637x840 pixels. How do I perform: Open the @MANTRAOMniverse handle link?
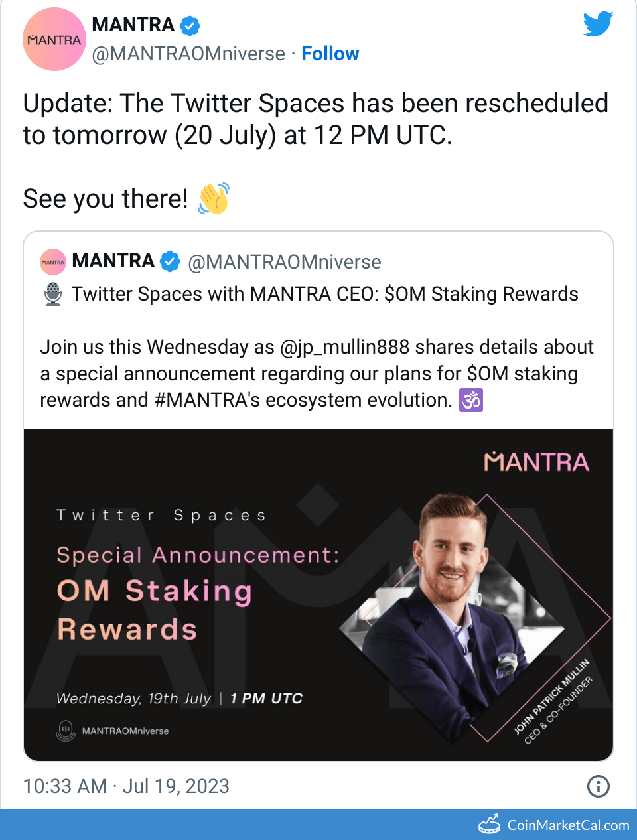point(188,54)
